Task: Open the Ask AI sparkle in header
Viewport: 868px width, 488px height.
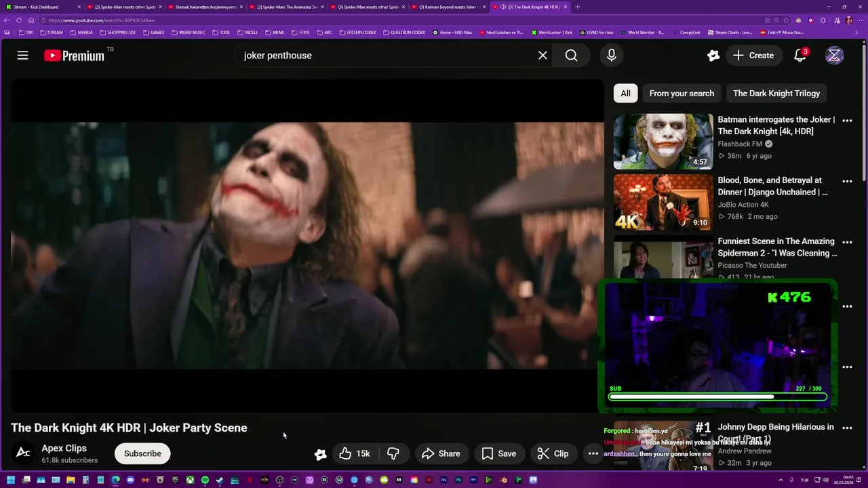Action: coord(713,56)
